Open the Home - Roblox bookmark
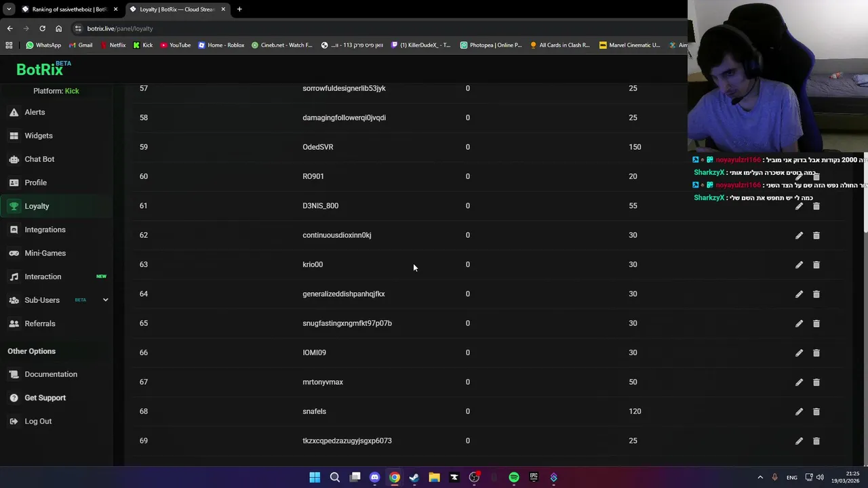Viewport: 868px width, 488px height. point(221,45)
